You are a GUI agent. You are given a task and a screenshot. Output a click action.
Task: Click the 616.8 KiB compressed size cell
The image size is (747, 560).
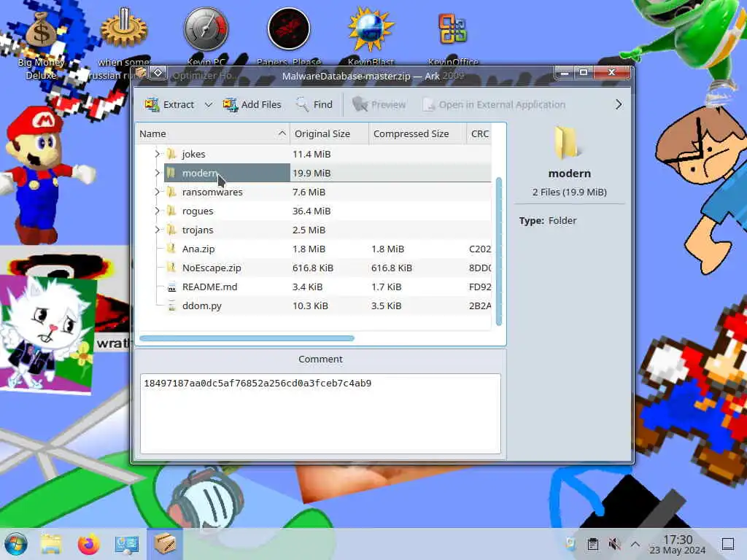point(392,268)
